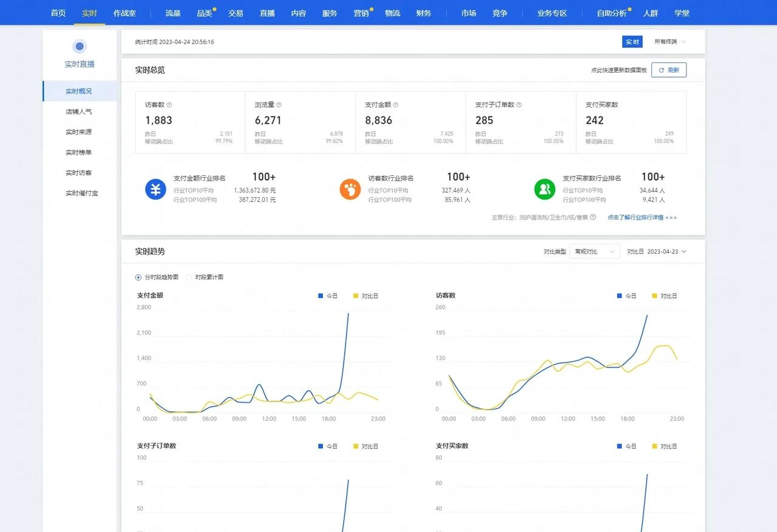Select 实时榜单 in the sidebar
The width and height of the screenshot is (777, 532).
(x=80, y=152)
